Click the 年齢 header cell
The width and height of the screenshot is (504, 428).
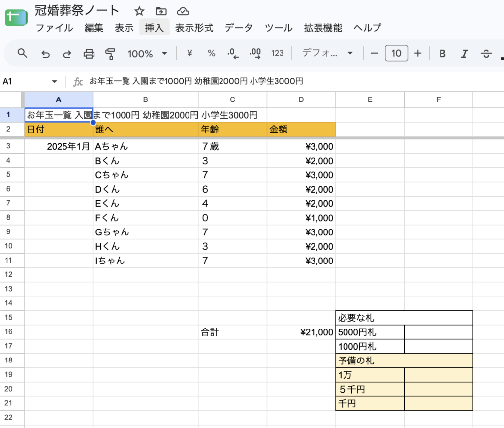[x=232, y=129]
